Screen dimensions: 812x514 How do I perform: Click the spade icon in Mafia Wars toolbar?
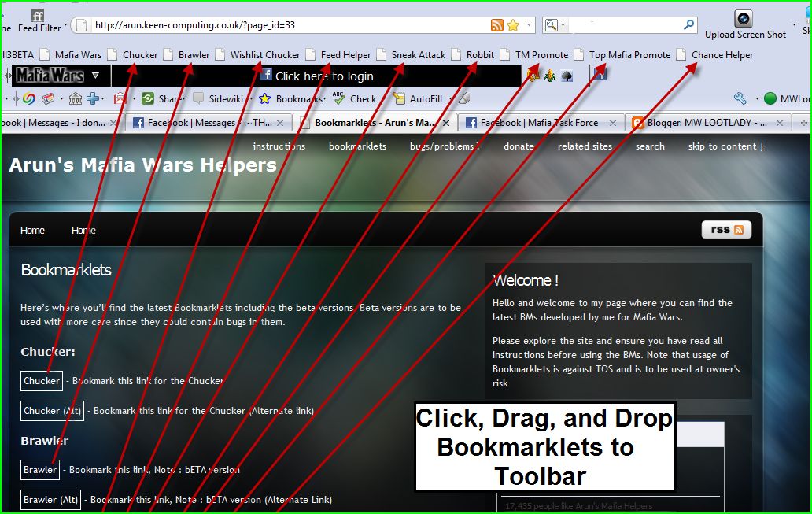pos(567,76)
